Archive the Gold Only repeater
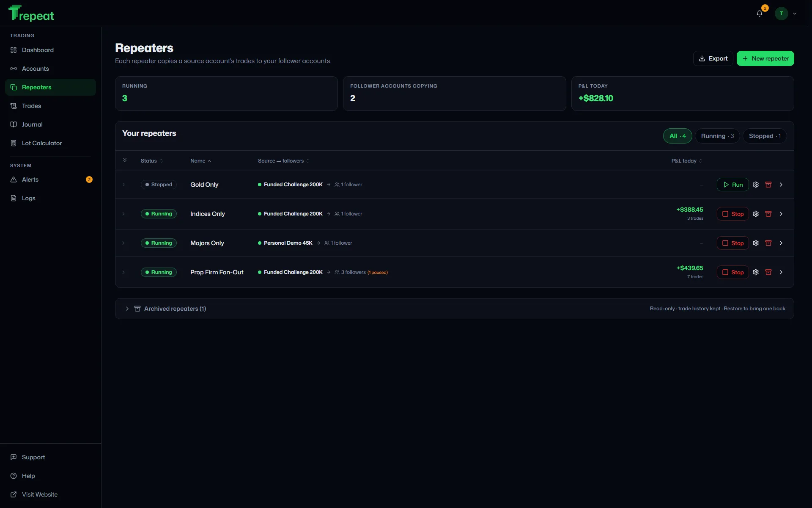812x508 pixels. (x=768, y=185)
